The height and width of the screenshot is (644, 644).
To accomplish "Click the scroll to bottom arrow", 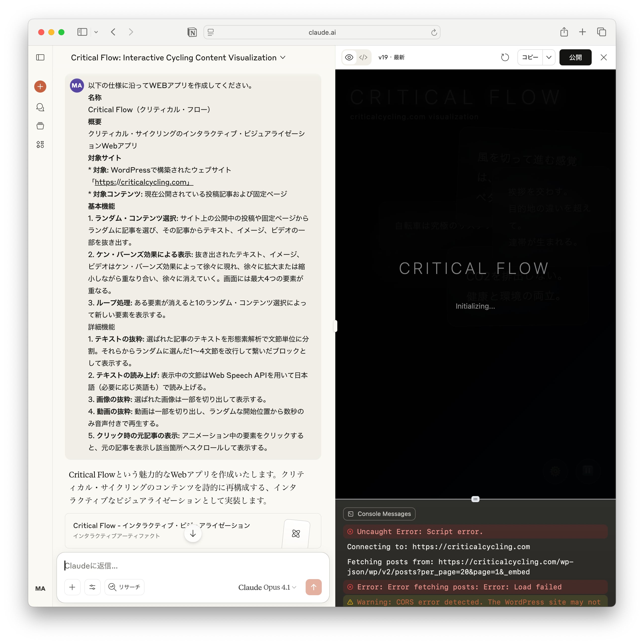I will point(193,534).
